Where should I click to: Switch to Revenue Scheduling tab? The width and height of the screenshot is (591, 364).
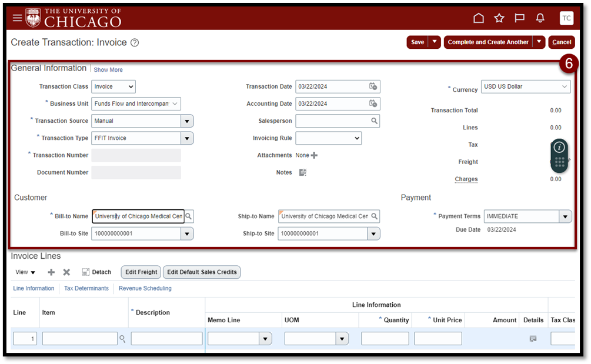(145, 288)
